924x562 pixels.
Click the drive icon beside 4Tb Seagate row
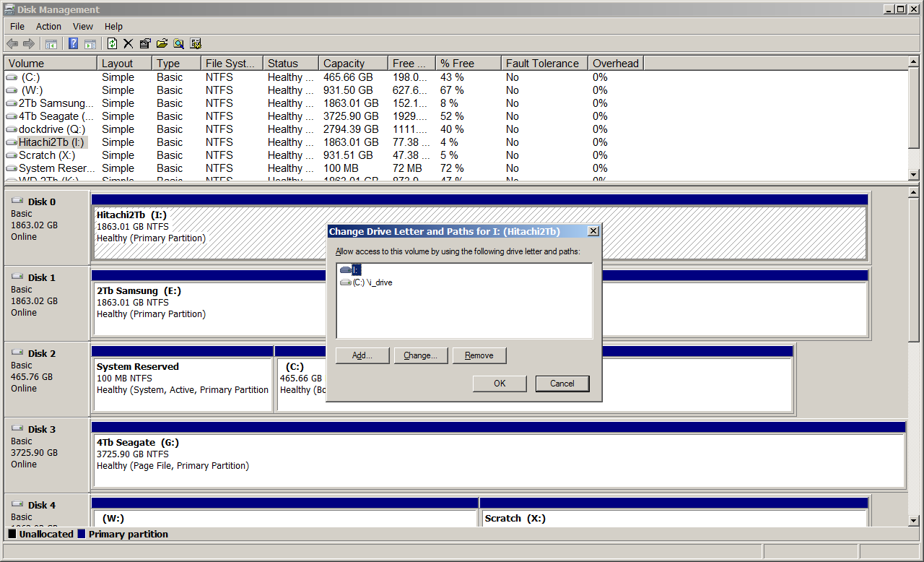[12, 116]
